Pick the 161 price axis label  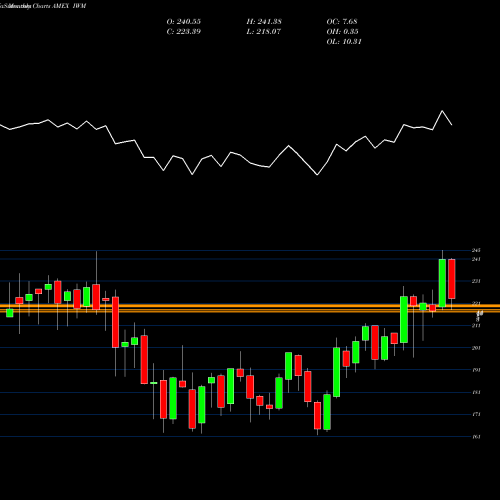point(476,436)
